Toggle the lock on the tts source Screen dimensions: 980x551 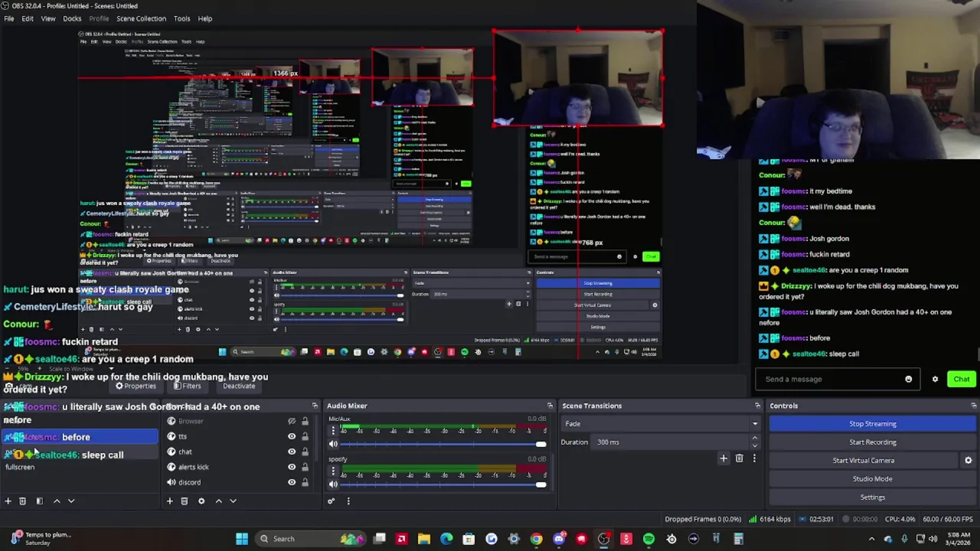[305, 437]
